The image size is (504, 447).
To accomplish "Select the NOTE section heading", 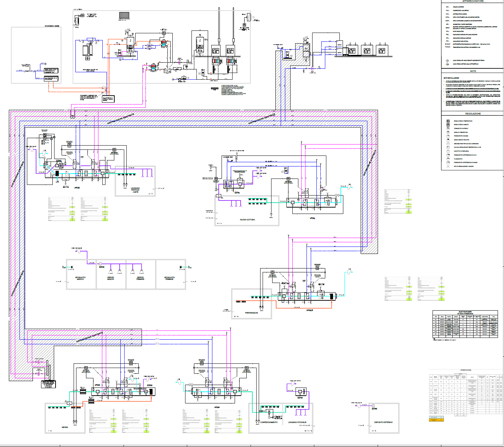I will [x=473, y=71].
